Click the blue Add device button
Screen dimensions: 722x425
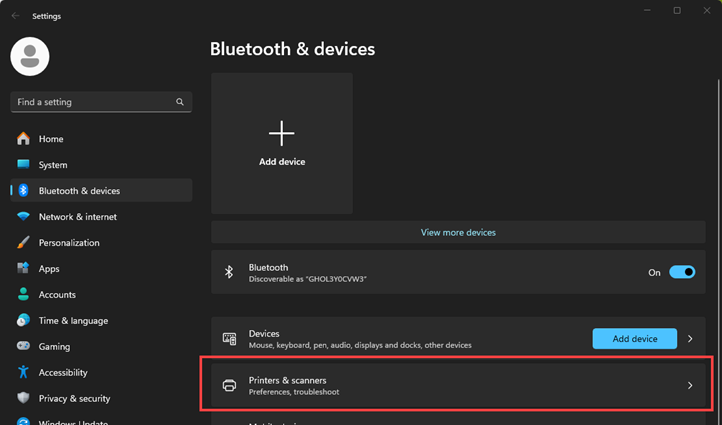click(x=634, y=339)
